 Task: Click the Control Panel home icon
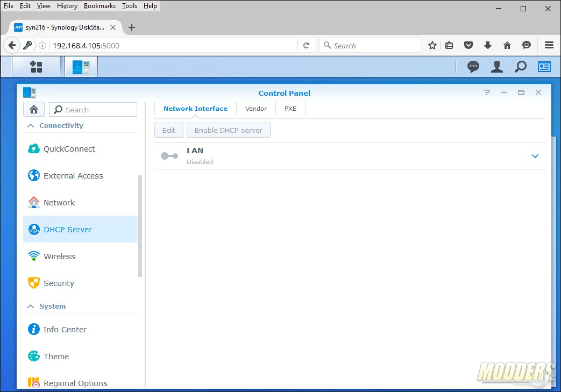[34, 110]
